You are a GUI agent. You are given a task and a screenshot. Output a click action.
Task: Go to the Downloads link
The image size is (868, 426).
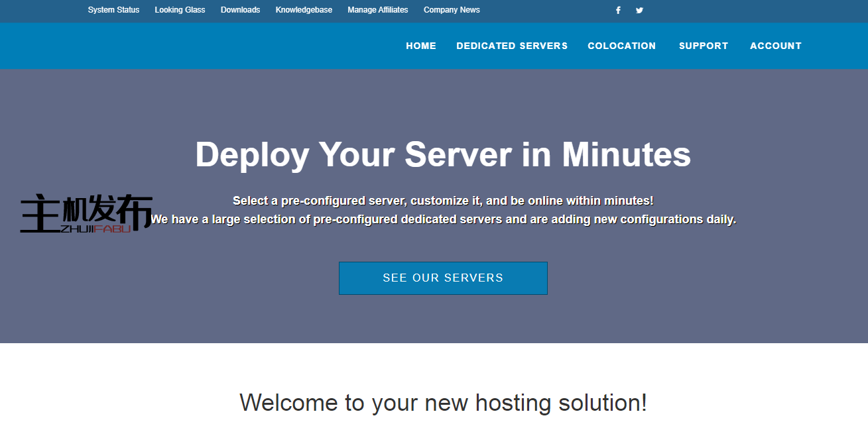pyautogui.click(x=240, y=10)
